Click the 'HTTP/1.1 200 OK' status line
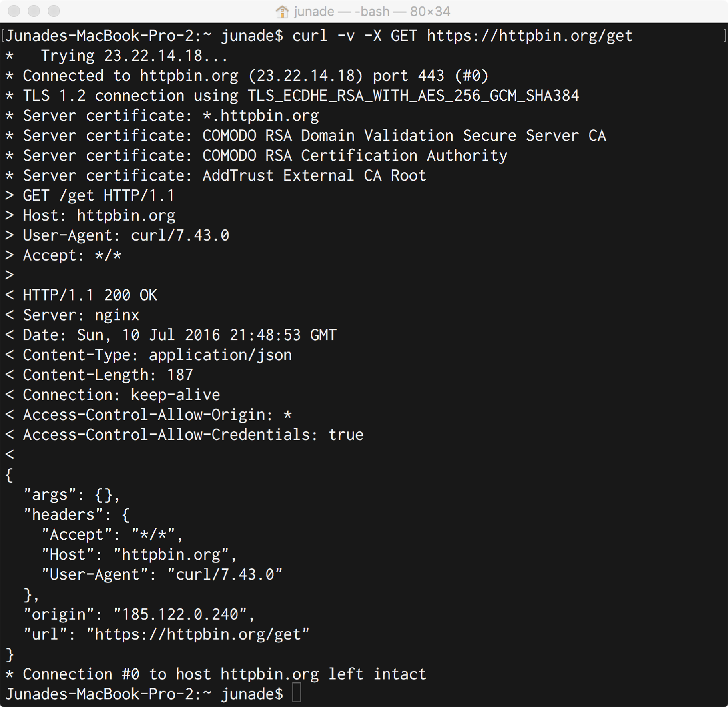 click(90, 295)
